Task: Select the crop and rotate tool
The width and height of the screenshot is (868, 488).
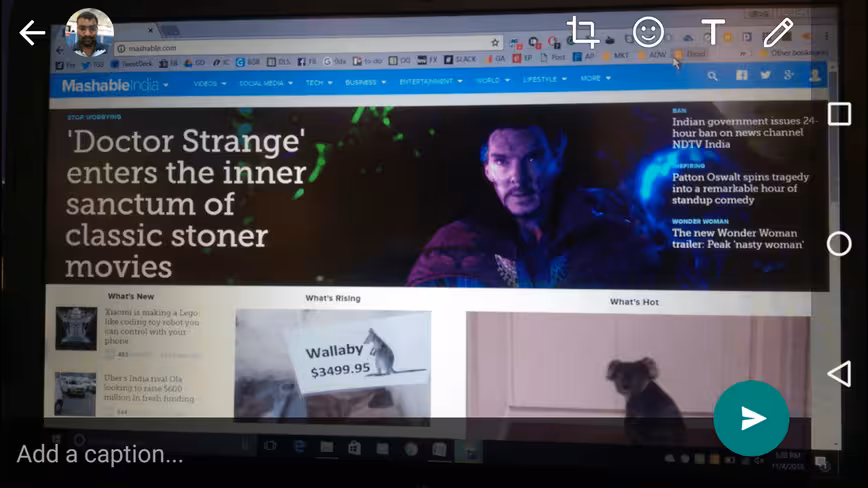Action: pyautogui.click(x=582, y=32)
